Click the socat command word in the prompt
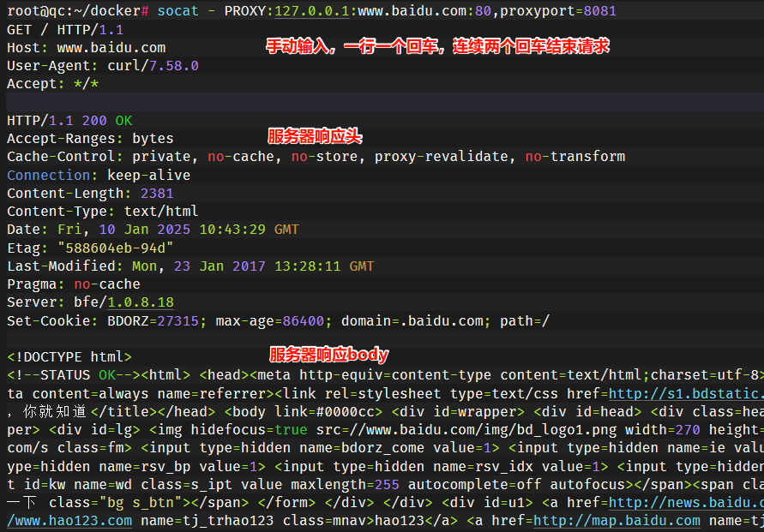This screenshot has height=532, width=764. click(177, 10)
